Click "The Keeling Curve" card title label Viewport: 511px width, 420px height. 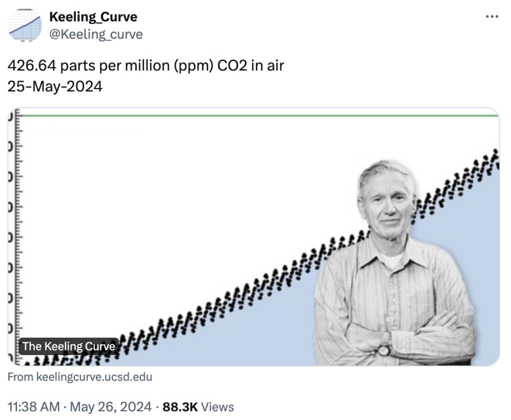click(69, 346)
